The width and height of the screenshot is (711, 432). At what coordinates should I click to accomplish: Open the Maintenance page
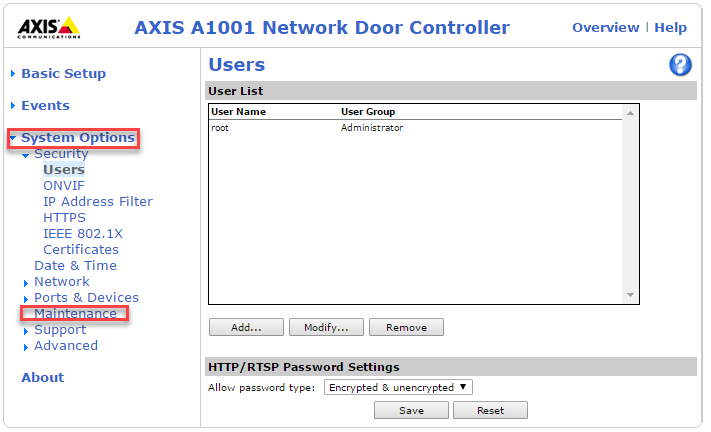coord(75,313)
